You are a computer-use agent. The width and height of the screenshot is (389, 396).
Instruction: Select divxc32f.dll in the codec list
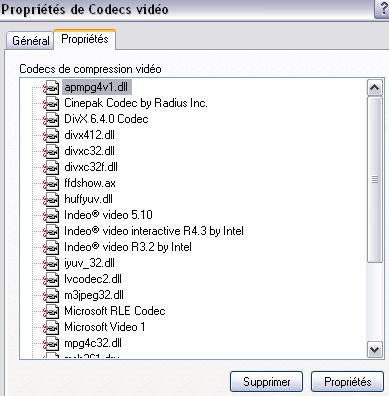coord(91,167)
